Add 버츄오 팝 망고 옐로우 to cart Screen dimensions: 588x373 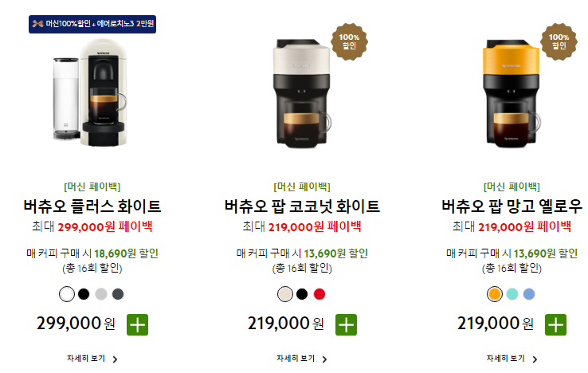click(555, 324)
